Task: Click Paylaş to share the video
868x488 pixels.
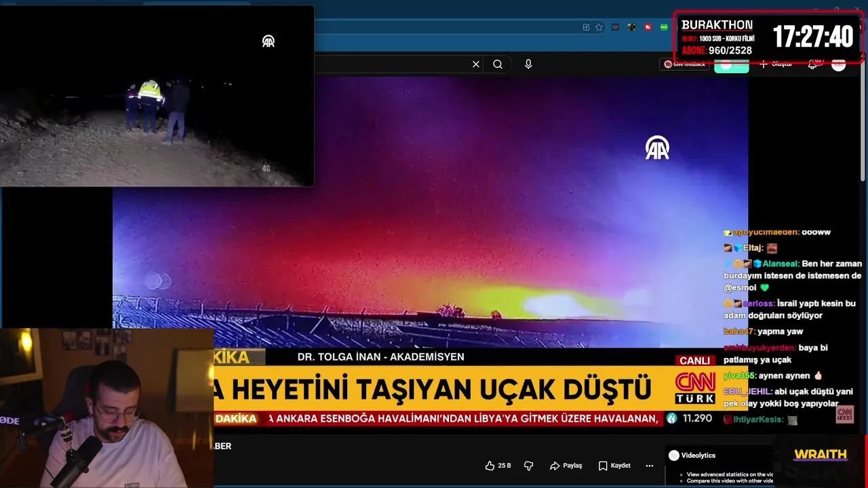Action: (x=566, y=466)
